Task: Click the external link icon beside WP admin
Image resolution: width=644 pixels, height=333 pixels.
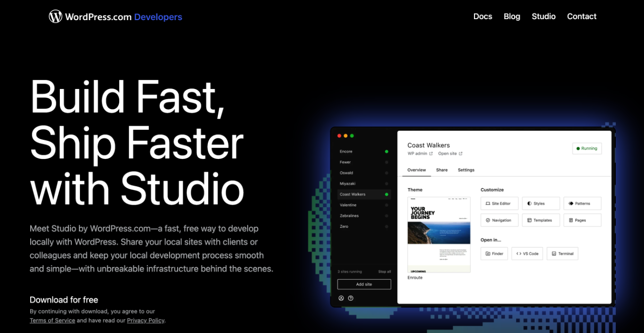Action: click(x=431, y=154)
